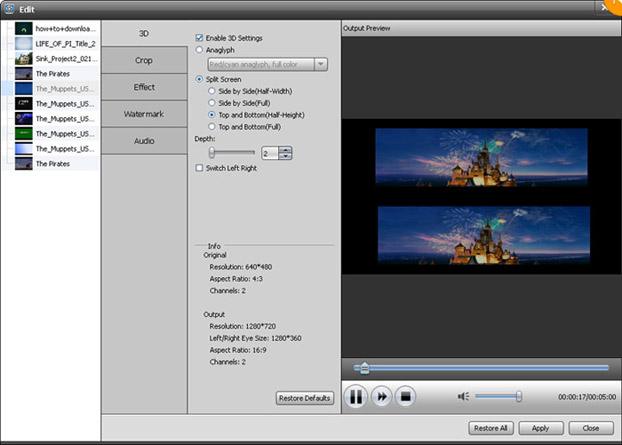This screenshot has height=445, width=622.
Task: Open the anaglyph type dropdown arrow
Action: coord(321,64)
